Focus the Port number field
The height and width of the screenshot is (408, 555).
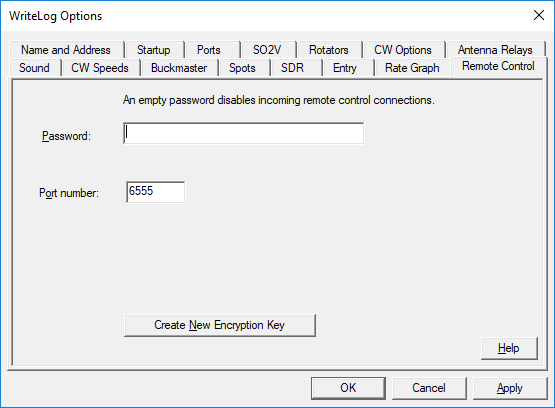pyautogui.click(x=155, y=192)
